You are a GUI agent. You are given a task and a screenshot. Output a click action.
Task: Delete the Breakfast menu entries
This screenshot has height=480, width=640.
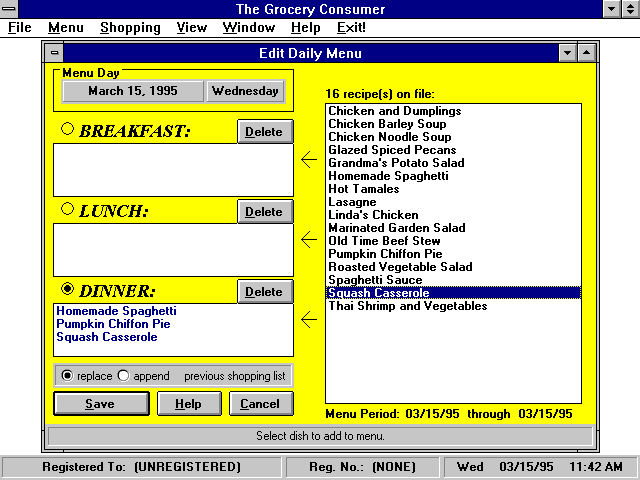coord(264,132)
